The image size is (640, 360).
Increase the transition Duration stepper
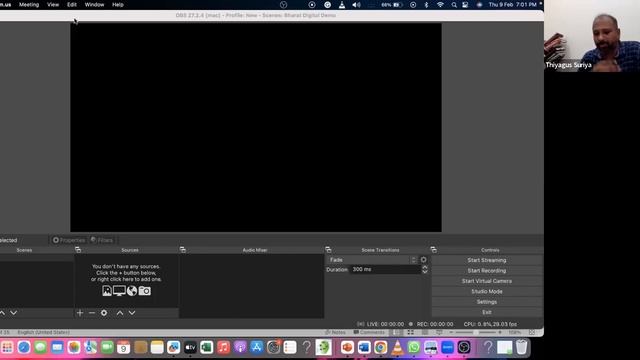click(x=425, y=267)
